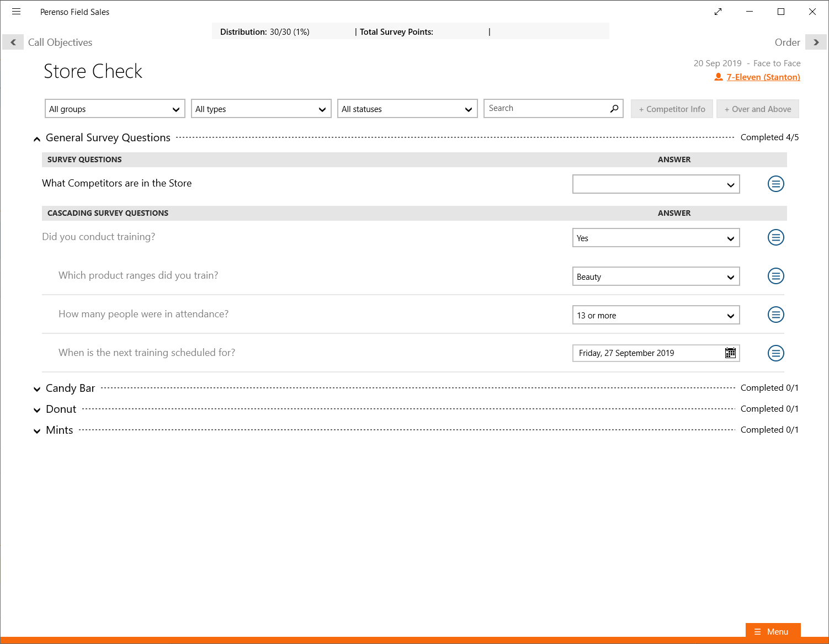Click the 'Completed 4/5' status text
Viewport: 829px width, 644px height.
[769, 137]
